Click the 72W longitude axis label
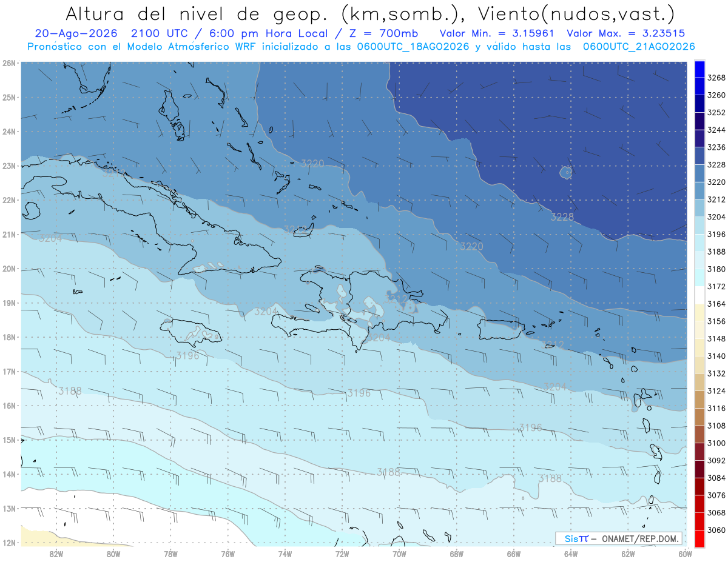 pyautogui.click(x=342, y=554)
